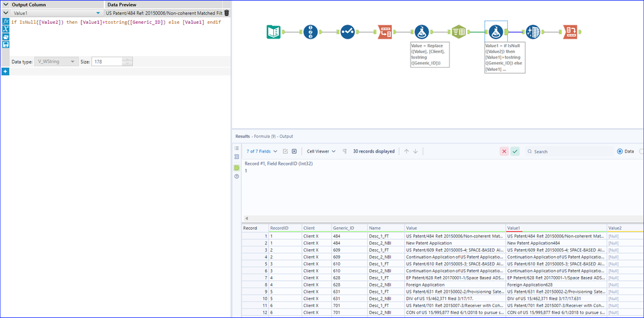Screen dimensions: 644x318
Task: Click the Replace formula annotation box
Action: (431, 54)
